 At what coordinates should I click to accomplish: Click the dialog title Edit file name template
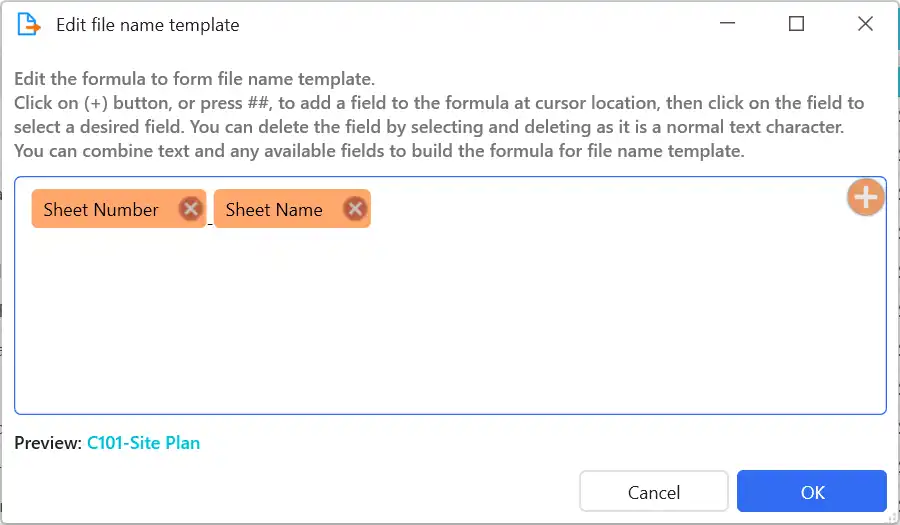tap(148, 25)
